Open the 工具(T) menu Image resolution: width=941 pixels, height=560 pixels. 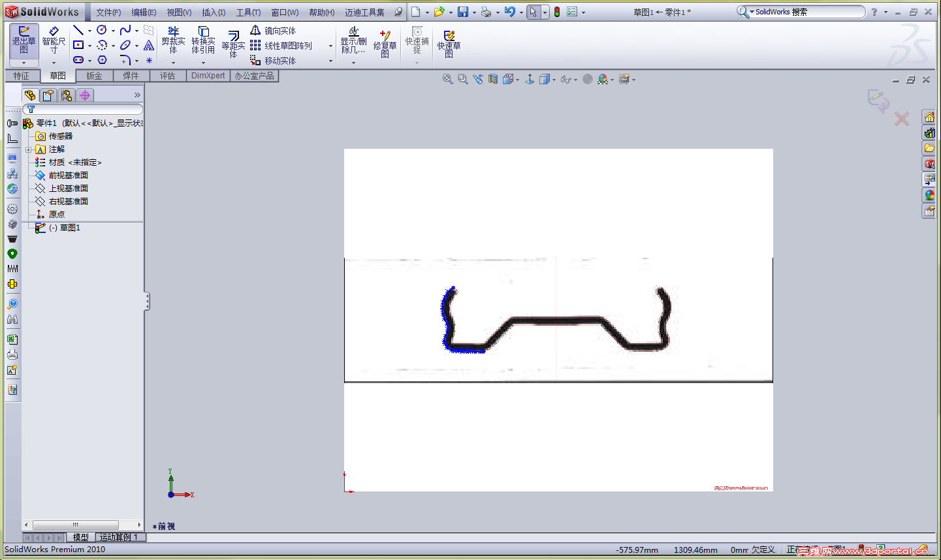[248, 12]
